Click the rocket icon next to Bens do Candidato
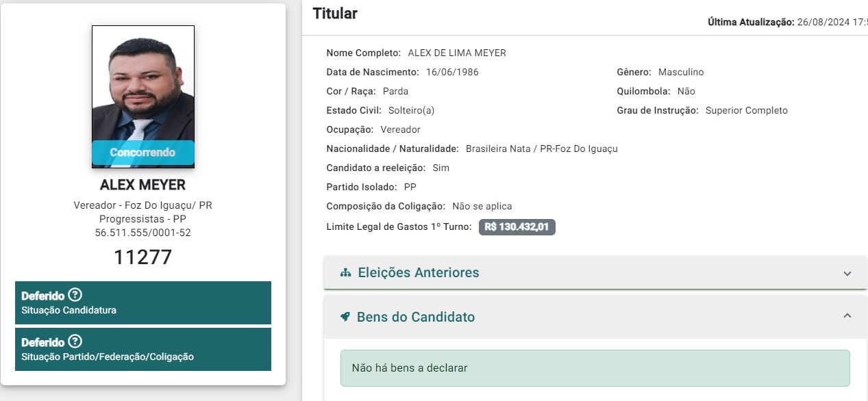 click(345, 317)
